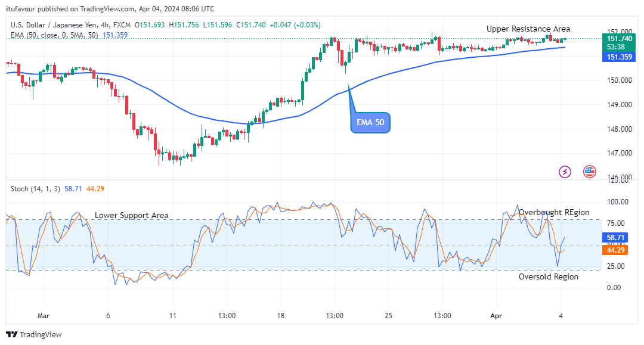644x345 pixels.
Task: Click the EMA value 151.359 in legend
Action: point(115,35)
